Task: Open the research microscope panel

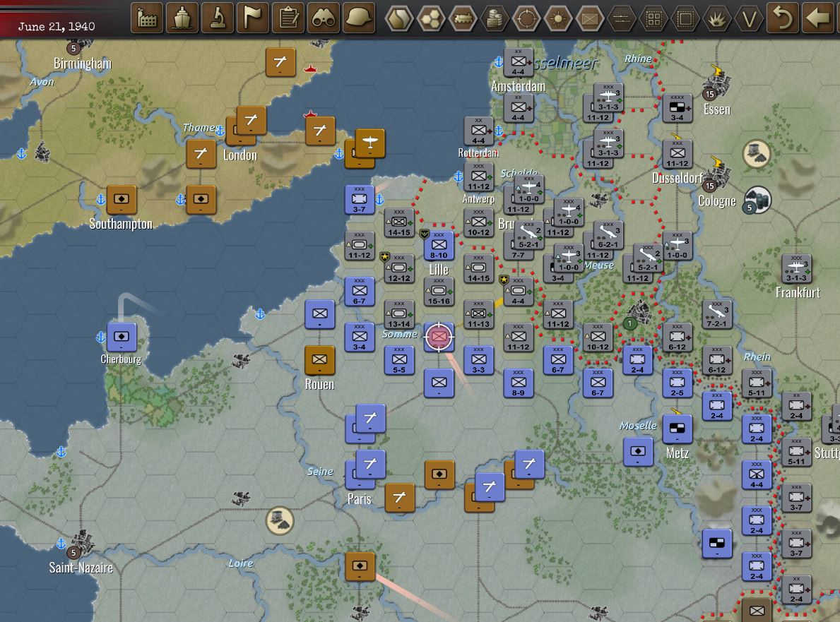Action: point(218,18)
